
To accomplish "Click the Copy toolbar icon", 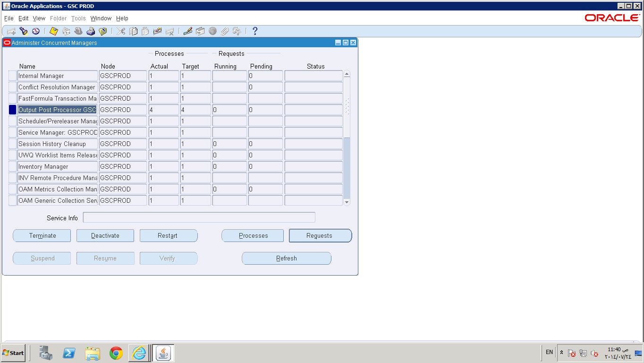I will pos(134,31).
